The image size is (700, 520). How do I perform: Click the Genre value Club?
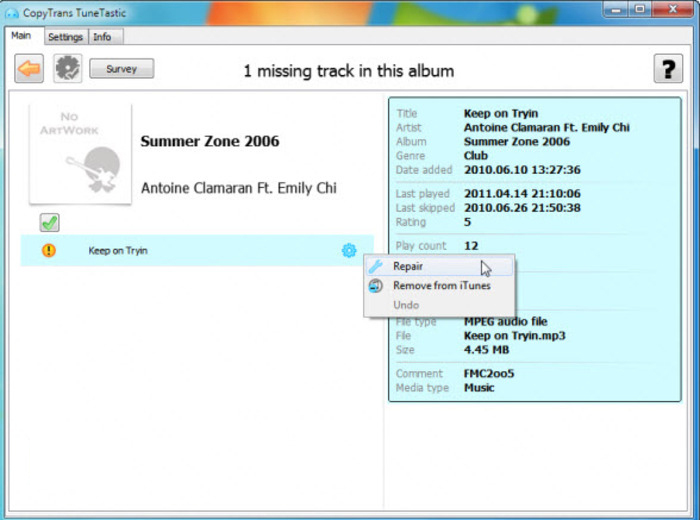[475, 156]
